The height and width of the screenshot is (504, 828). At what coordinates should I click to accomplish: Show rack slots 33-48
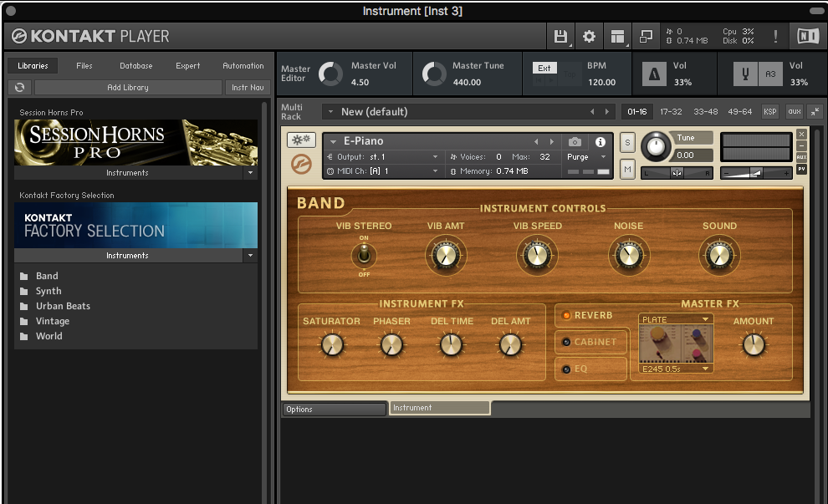click(x=706, y=112)
